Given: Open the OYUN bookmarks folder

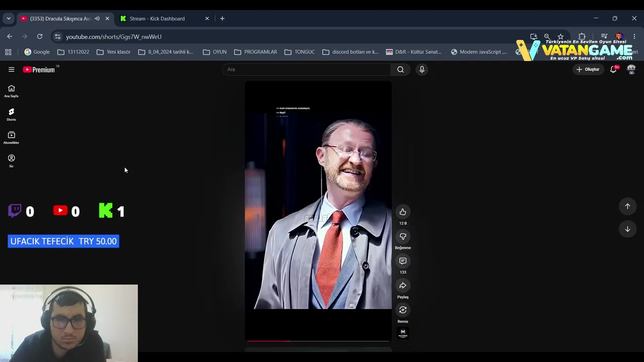Looking at the screenshot, I should click(x=215, y=52).
